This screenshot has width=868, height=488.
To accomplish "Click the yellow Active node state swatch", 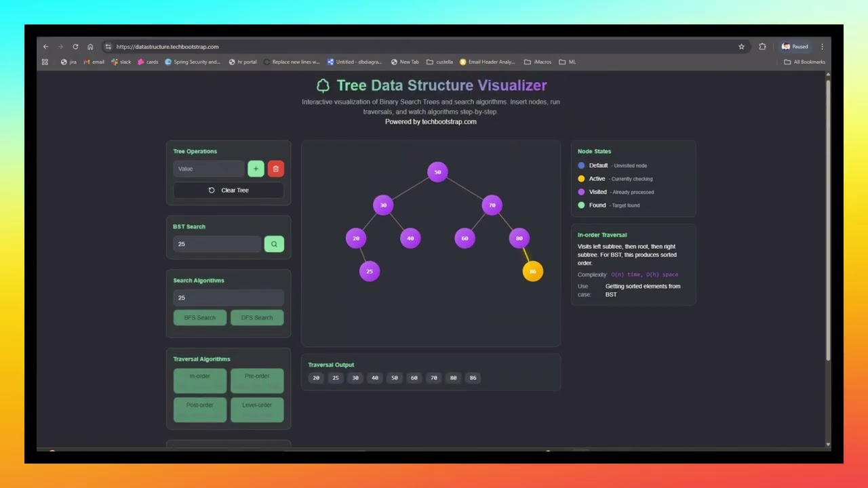I will pos(581,179).
